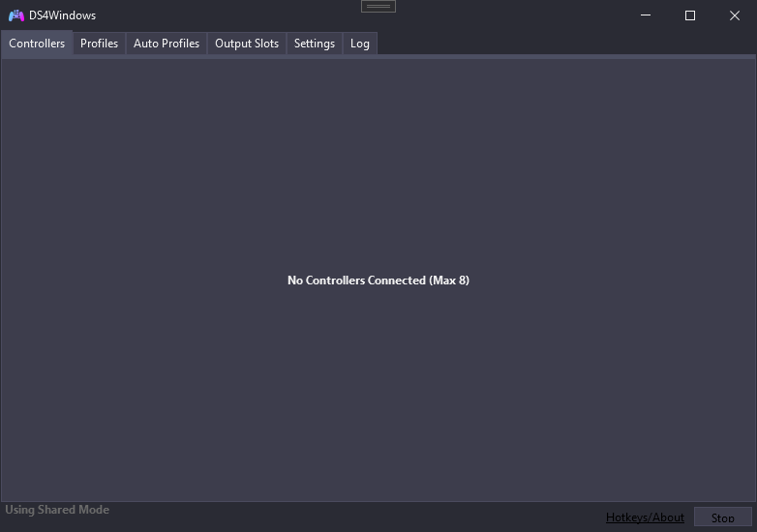Click the Stop button
757x532 pixels.
pyautogui.click(x=723, y=518)
